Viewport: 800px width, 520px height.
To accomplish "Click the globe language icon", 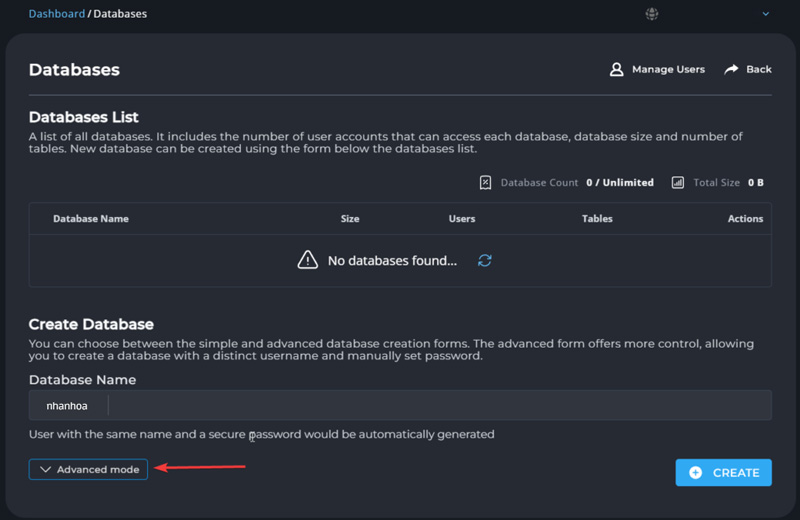I will click(652, 14).
